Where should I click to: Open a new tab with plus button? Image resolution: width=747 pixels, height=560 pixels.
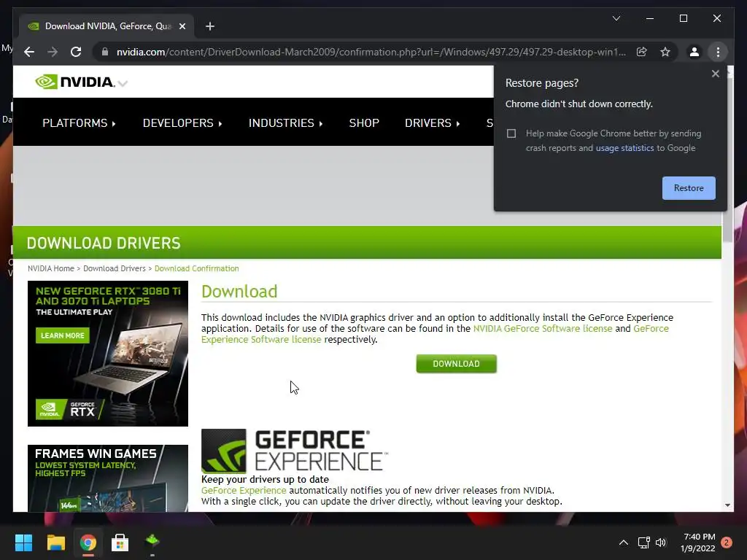210,26
